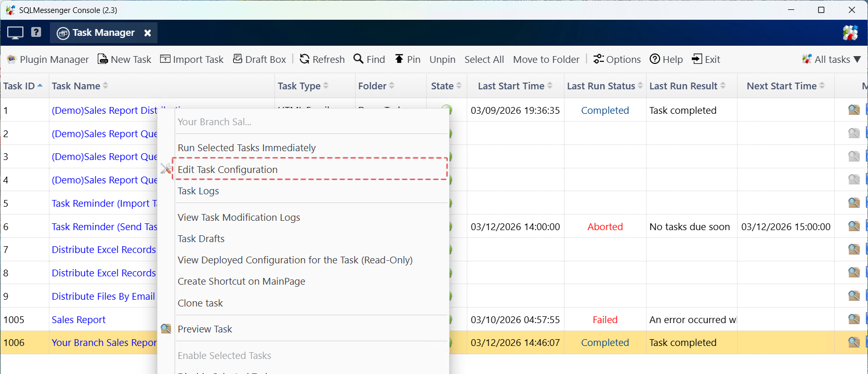This screenshot has width=868, height=374.
Task: Click the Aborted status link
Action: tap(605, 226)
